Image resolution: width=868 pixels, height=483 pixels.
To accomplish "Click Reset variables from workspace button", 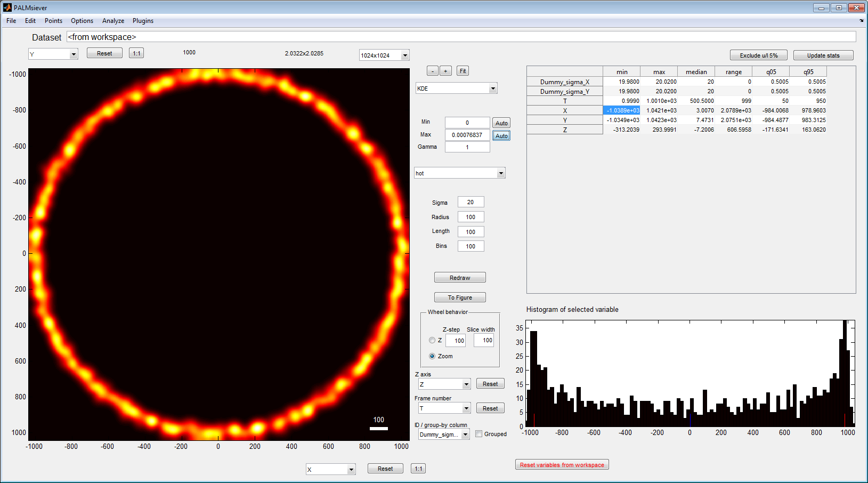I will 562,465.
